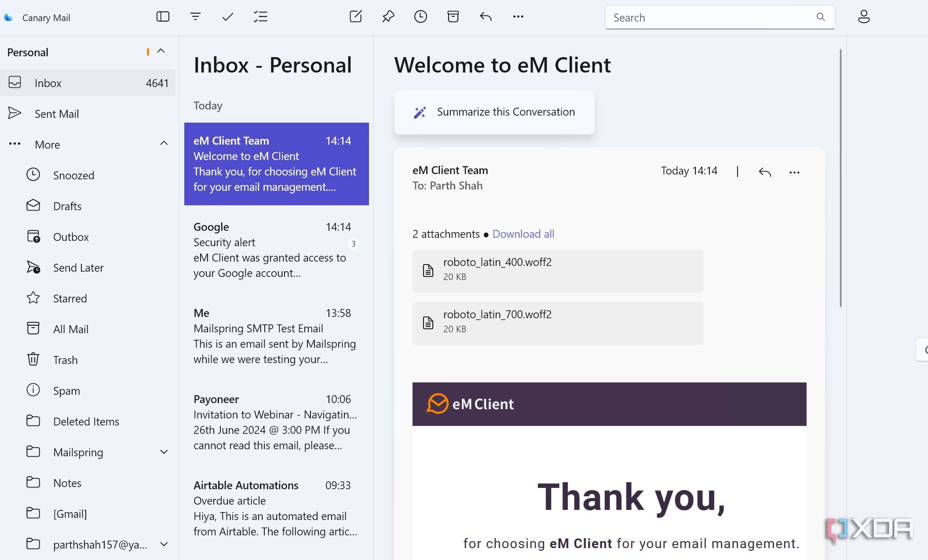Archive the selected email
This screenshot has height=560, width=928.
point(453,17)
